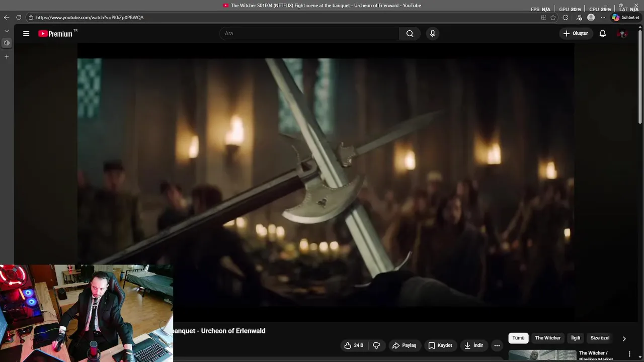Image resolution: width=644 pixels, height=362 pixels.
Task: Dislike the video with thumbs down
Action: pyautogui.click(x=376, y=345)
